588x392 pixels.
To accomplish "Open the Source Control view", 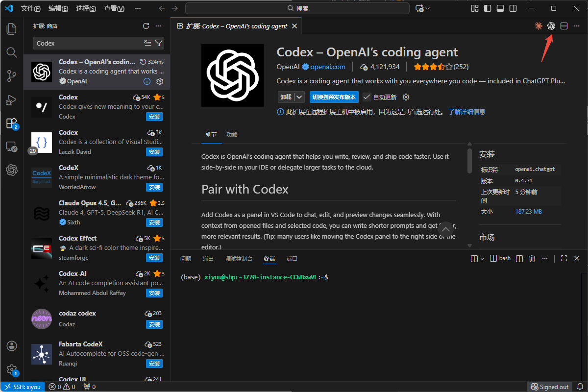I will (12, 75).
